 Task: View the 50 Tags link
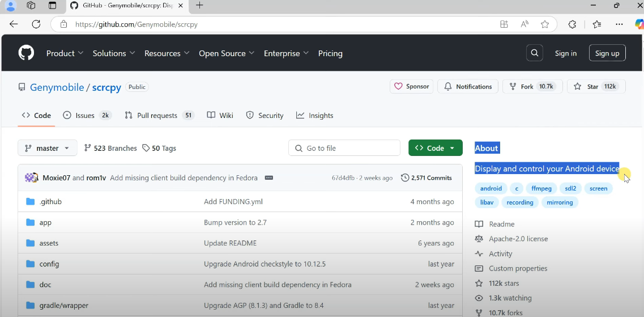pos(159,148)
